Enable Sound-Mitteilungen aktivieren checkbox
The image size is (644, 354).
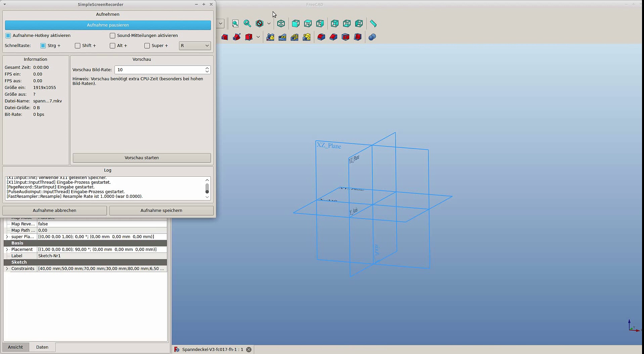(x=112, y=36)
